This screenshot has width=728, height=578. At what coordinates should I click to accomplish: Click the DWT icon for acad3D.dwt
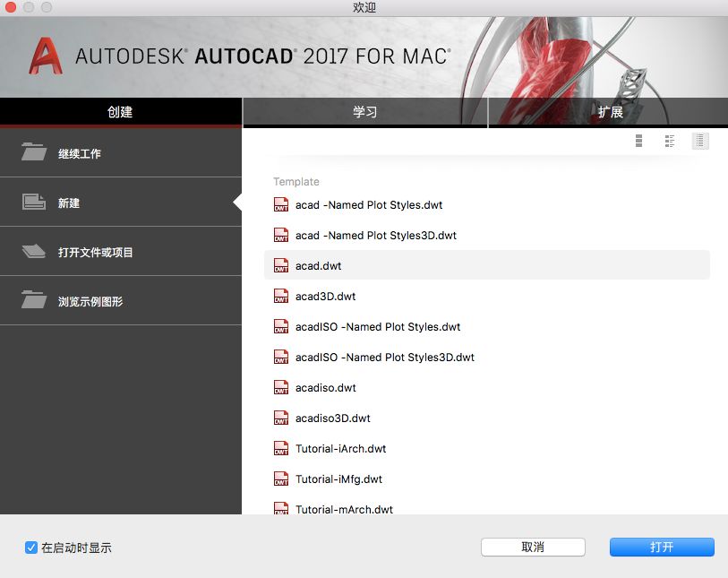(281, 296)
